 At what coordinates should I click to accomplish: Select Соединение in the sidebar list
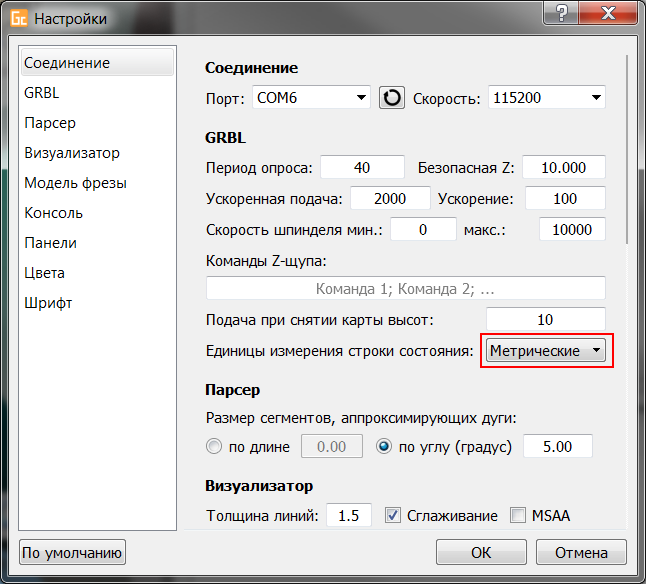tap(98, 63)
